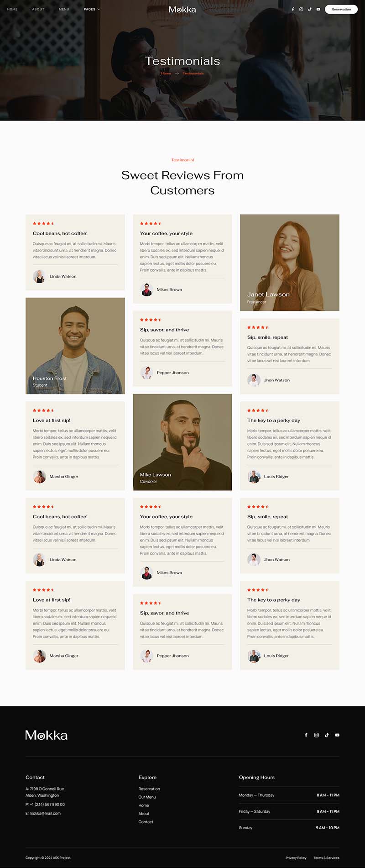Click the Mokka logo in header
365x868 pixels.
click(x=182, y=9)
